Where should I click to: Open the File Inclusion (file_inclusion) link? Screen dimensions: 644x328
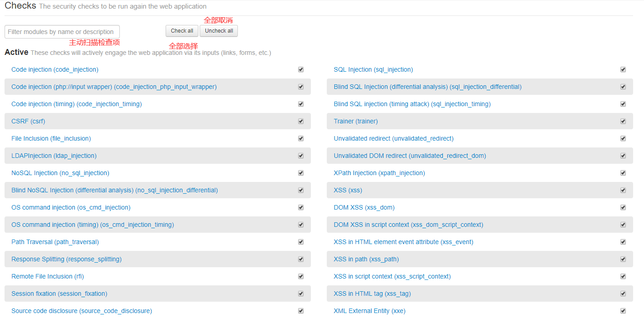51,138
